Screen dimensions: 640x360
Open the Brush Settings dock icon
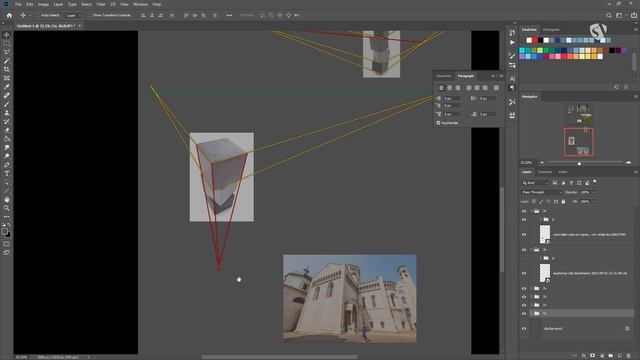coord(512,55)
